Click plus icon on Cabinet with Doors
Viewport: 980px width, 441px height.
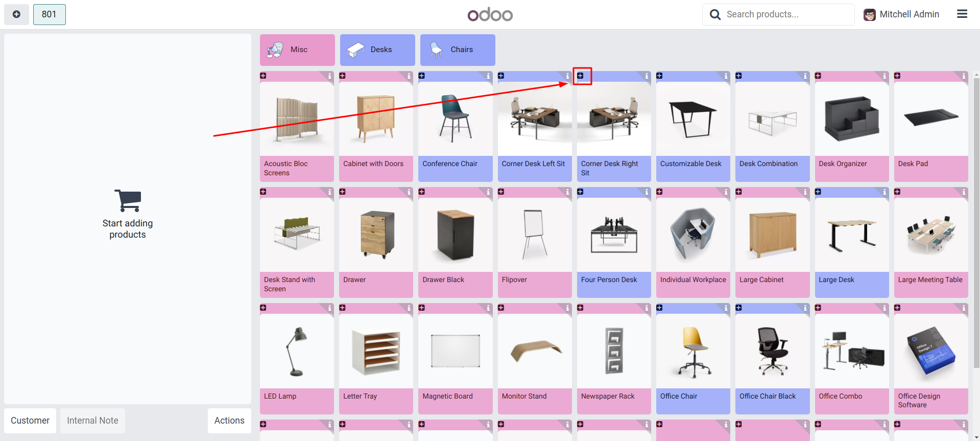(343, 76)
